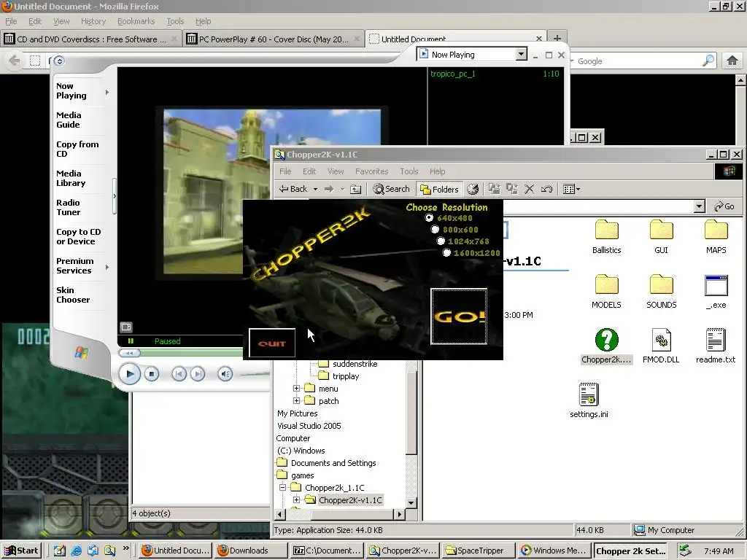
Task: Open Media Library in Media Player
Action: (71, 178)
